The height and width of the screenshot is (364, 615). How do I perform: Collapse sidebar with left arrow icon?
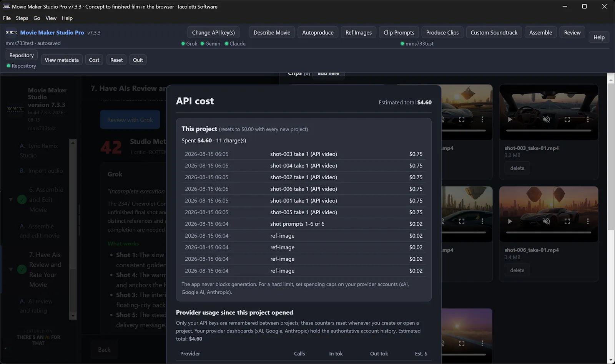[5, 349]
